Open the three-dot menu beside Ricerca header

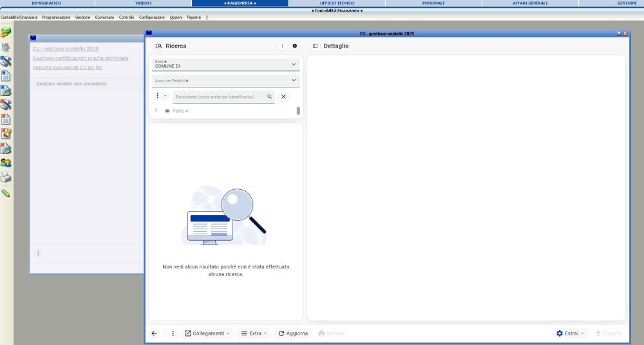click(x=282, y=46)
